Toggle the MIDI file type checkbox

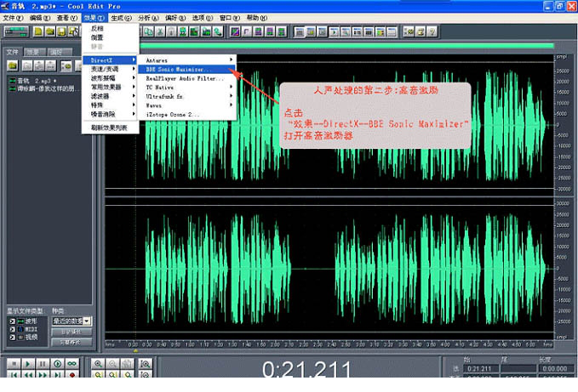click(12, 329)
